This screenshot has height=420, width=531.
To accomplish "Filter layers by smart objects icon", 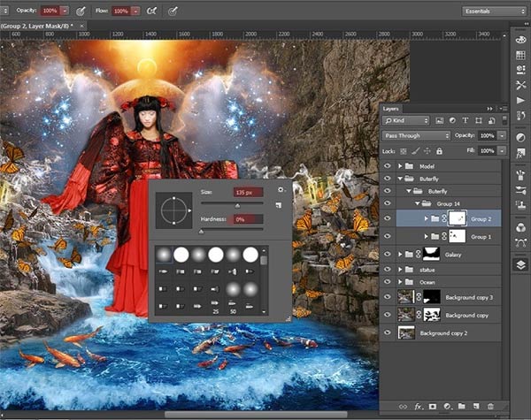I will [491, 120].
